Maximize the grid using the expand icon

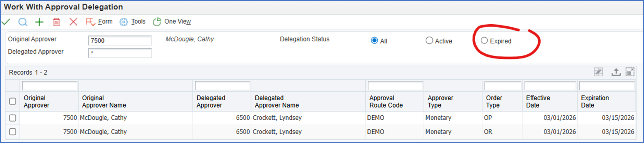coord(630,72)
